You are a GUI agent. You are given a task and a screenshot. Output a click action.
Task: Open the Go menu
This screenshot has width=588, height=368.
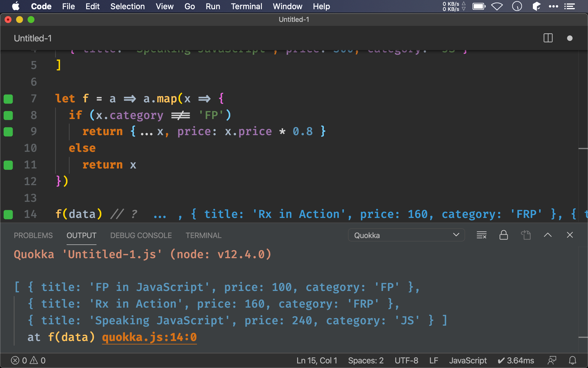click(189, 6)
